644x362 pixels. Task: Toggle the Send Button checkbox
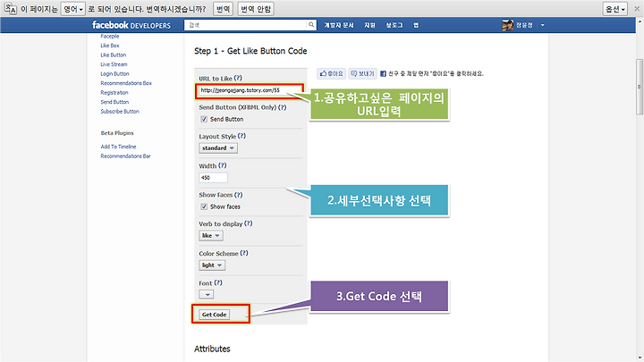tap(204, 119)
